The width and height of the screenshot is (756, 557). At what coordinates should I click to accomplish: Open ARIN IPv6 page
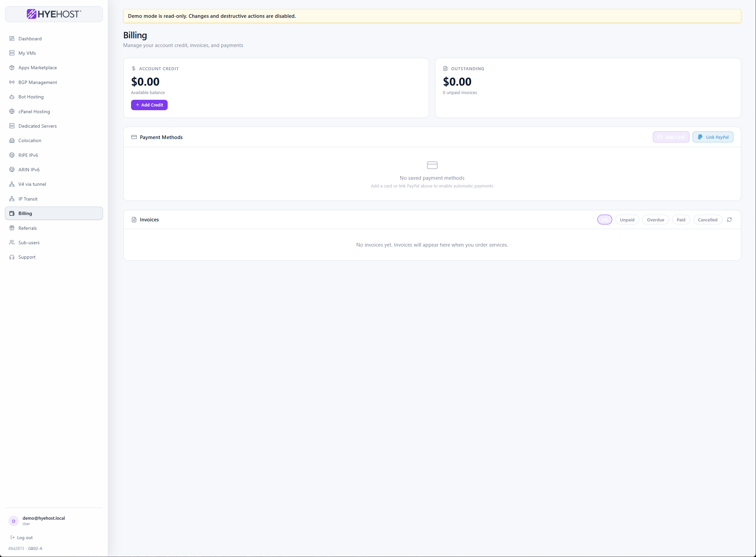pos(54,170)
